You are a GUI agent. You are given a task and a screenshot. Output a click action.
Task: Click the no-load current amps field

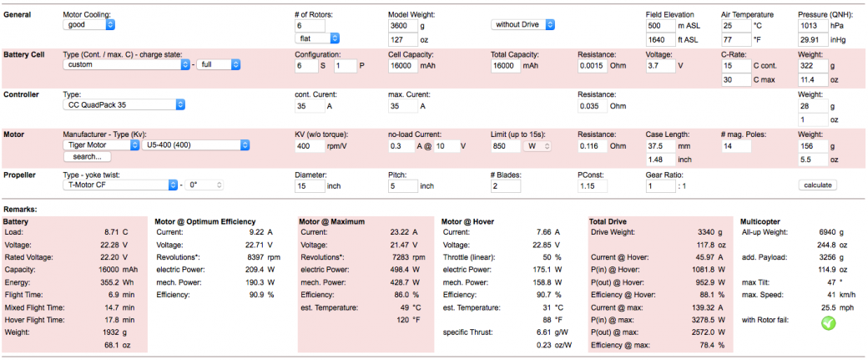tap(402, 146)
